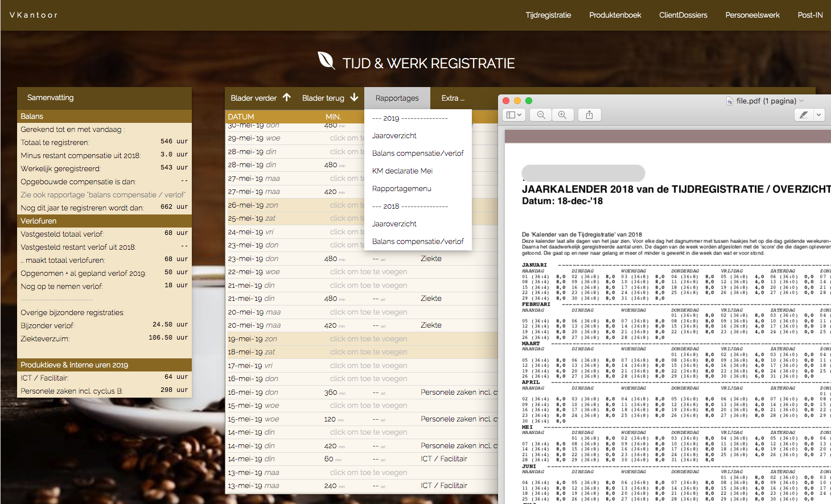The width and height of the screenshot is (831, 504).
Task: Open the sidebar view options dropdown
Action: [514, 115]
